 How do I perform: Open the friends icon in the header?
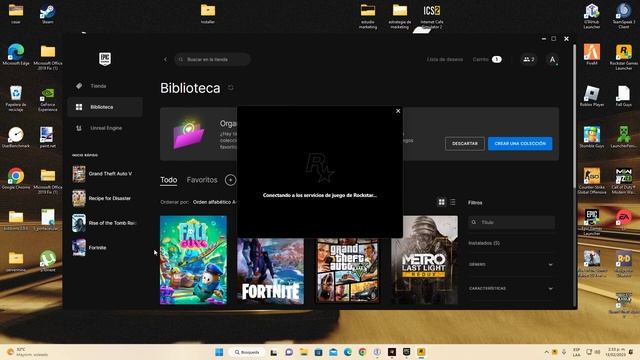[529, 60]
